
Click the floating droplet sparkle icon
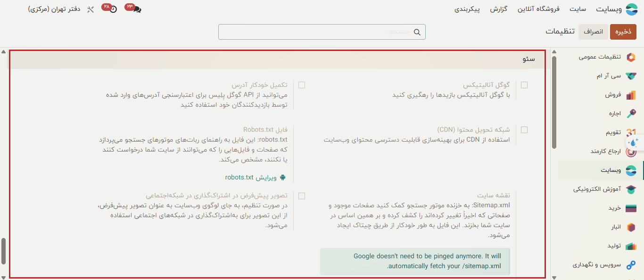coord(634,142)
